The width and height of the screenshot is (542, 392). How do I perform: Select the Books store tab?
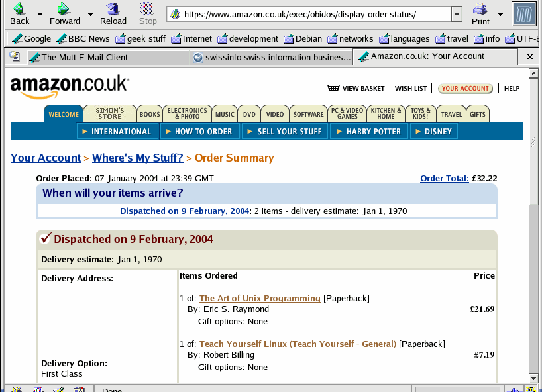coord(150,114)
